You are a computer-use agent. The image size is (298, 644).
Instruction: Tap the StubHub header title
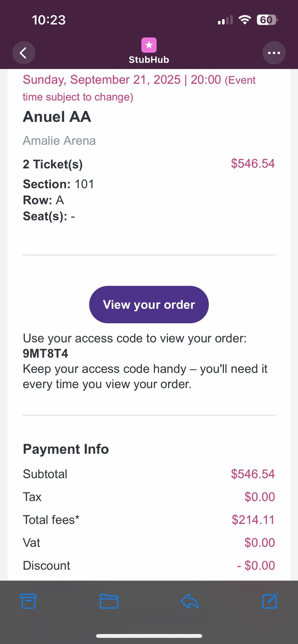tap(148, 60)
